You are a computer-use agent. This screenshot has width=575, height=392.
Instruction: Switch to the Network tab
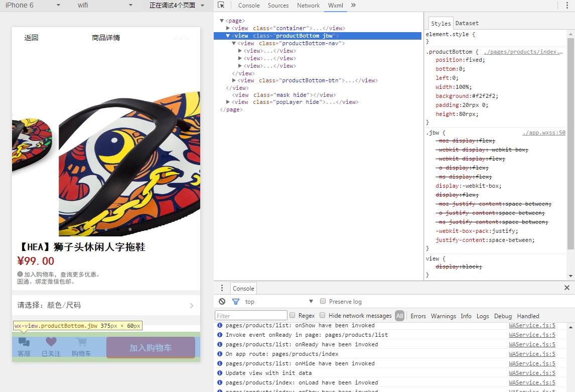tap(308, 6)
